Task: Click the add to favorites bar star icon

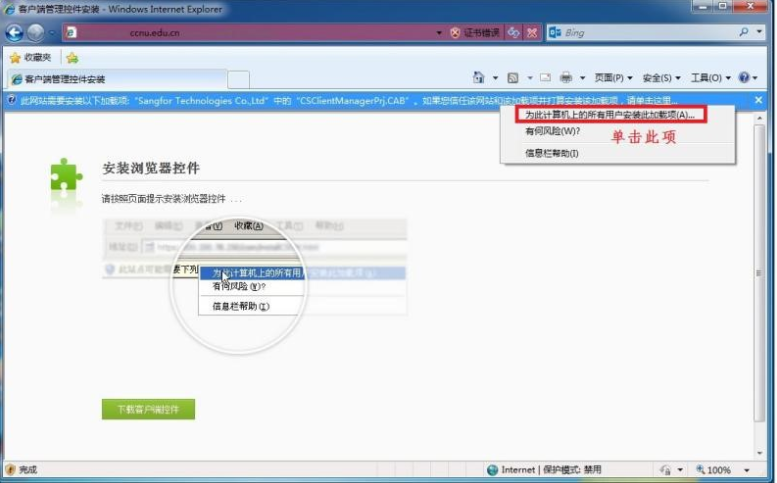Action: 72,58
